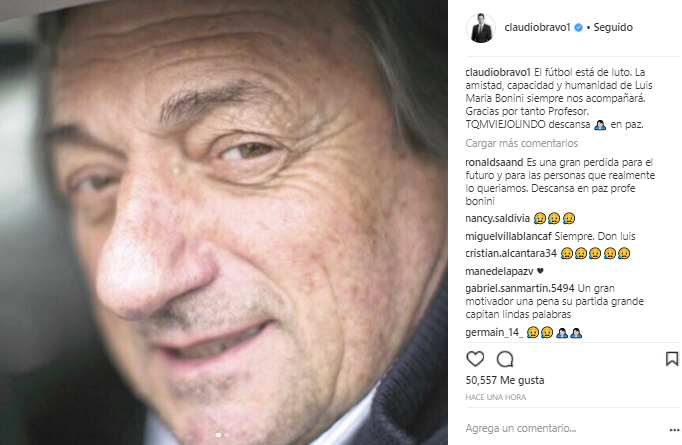Open the three-dot more options menu

[674, 430]
